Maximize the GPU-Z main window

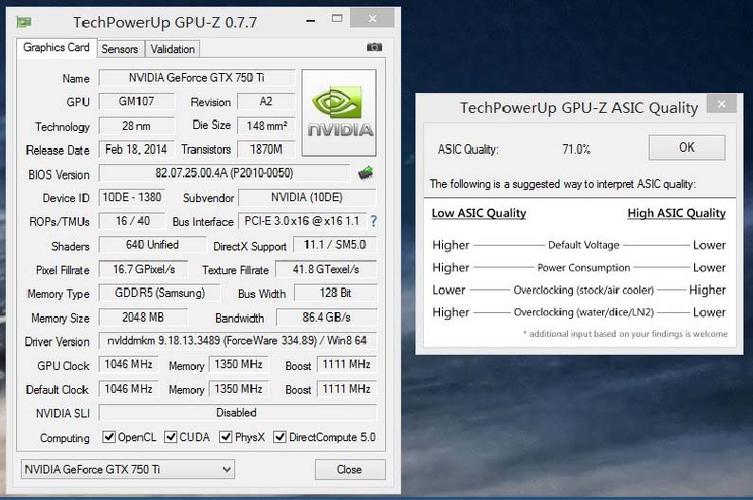tap(337, 19)
